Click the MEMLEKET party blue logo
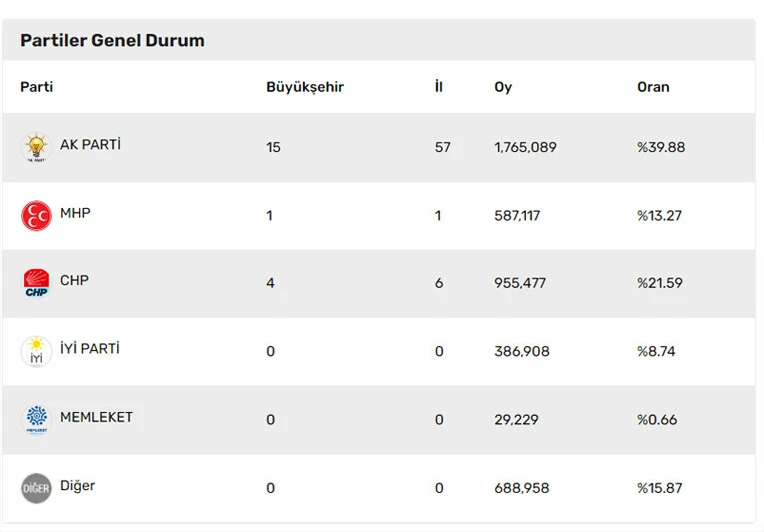Image resolution: width=764 pixels, height=532 pixels. click(x=36, y=420)
